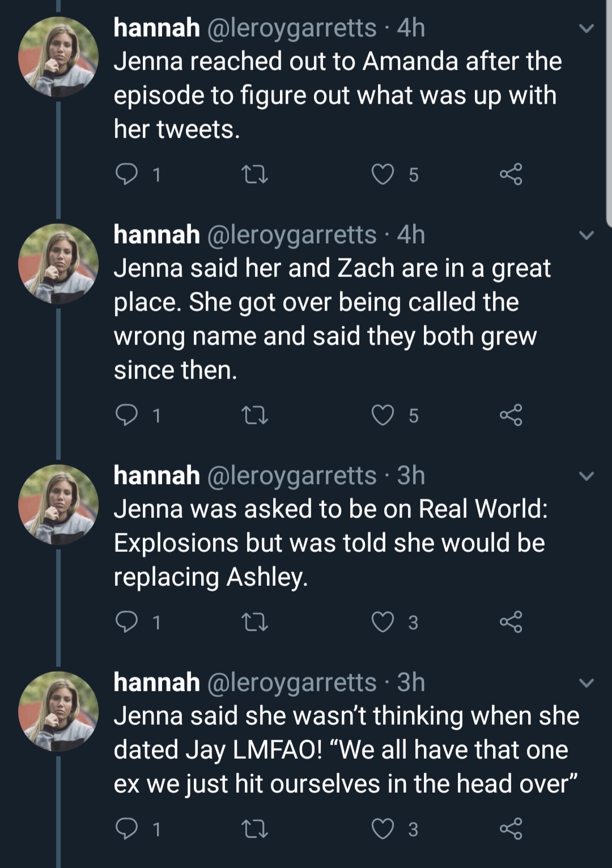
Task: Retweet the tweet about Amanda's tweets
Action: (255, 175)
